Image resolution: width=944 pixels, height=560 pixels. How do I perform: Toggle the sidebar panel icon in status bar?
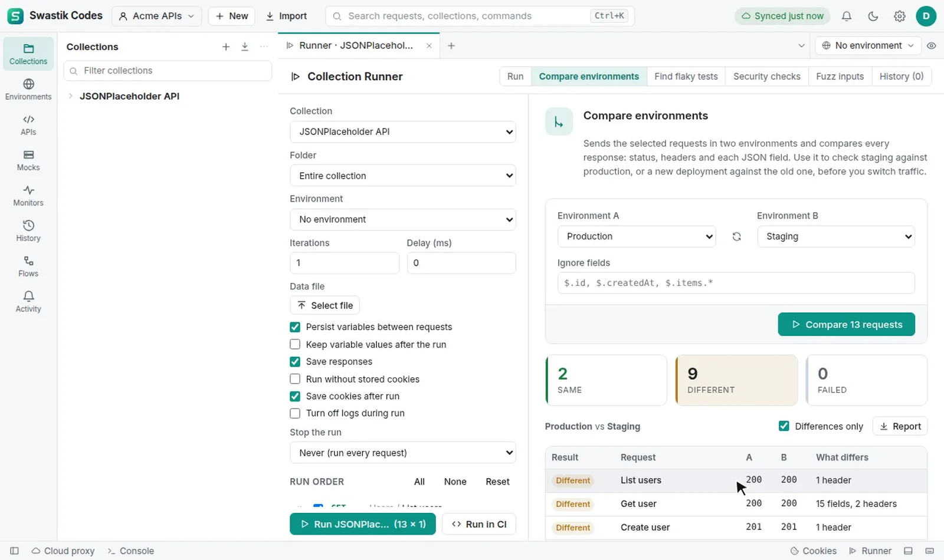coord(15,551)
